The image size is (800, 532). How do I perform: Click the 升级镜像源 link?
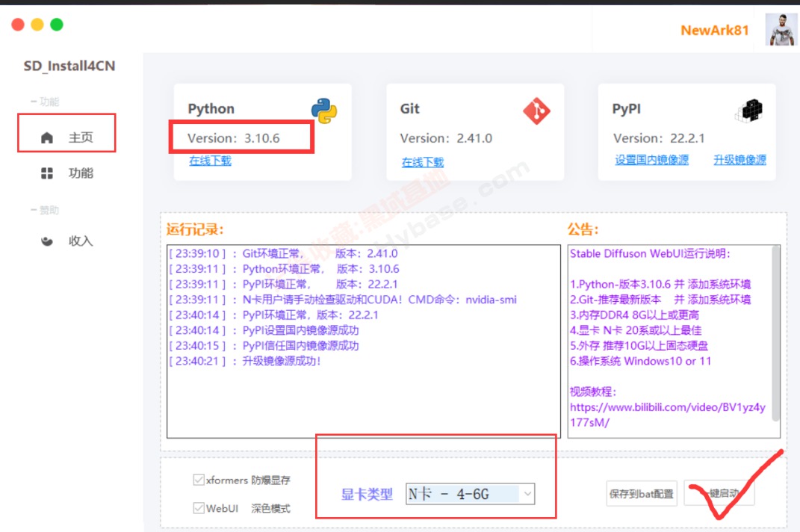click(739, 160)
